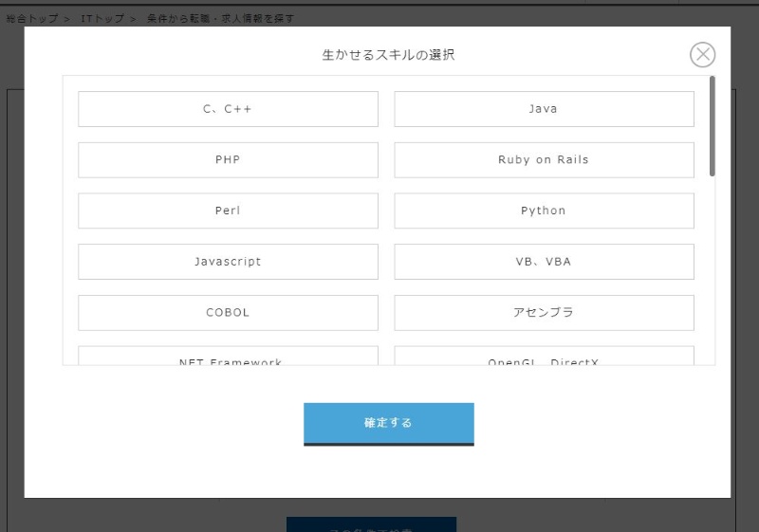759x532 pixels.
Task: Pick the アセンブラ skill option
Action: pyautogui.click(x=544, y=313)
